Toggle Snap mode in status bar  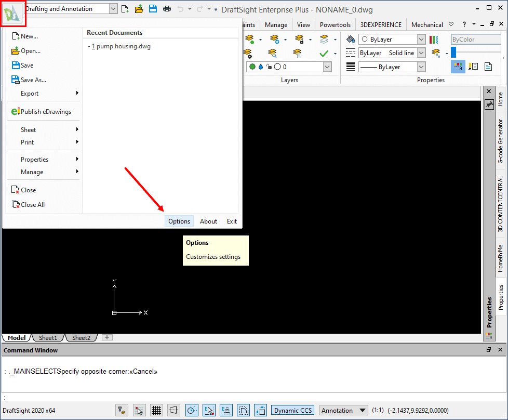[139, 411]
